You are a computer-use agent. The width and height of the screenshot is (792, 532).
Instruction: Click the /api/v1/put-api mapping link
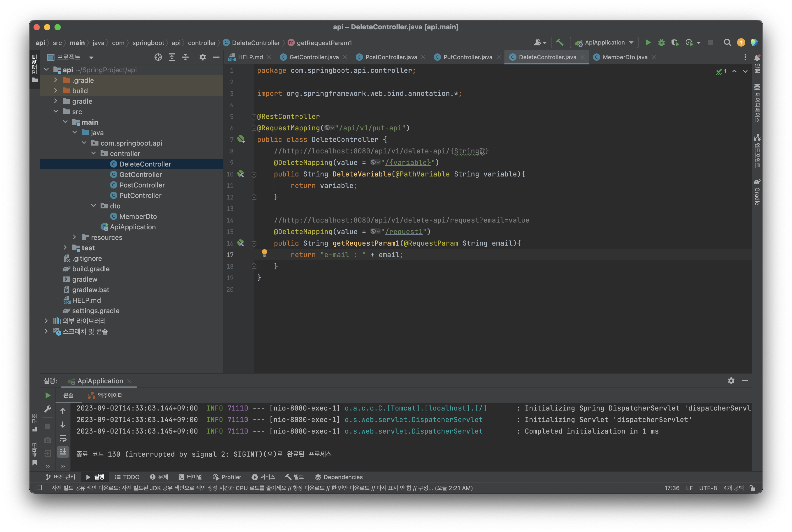370,128
